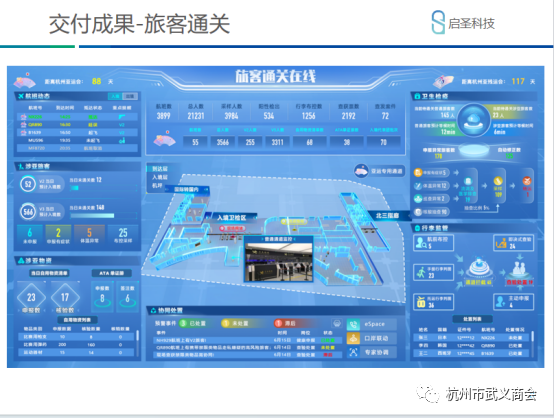Click the 采样 yellow circle icon
The height and width of the screenshot is (419, 554).
coord(498,181)
